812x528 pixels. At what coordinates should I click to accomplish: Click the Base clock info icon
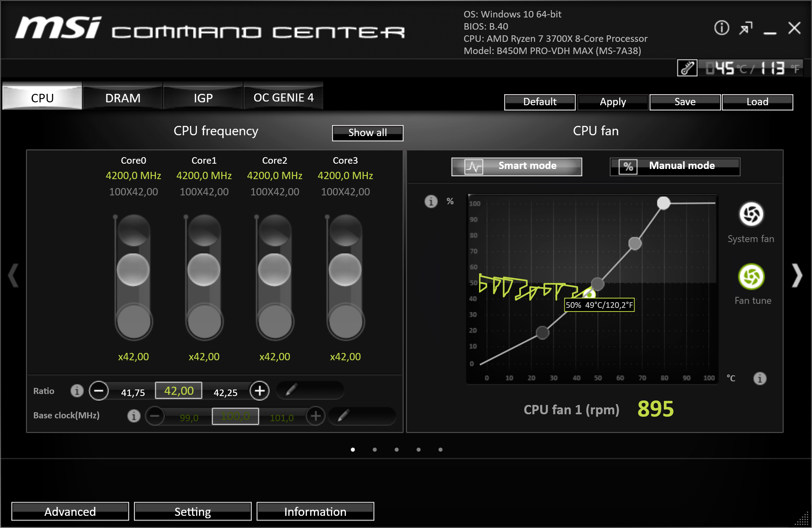point(134,415)
